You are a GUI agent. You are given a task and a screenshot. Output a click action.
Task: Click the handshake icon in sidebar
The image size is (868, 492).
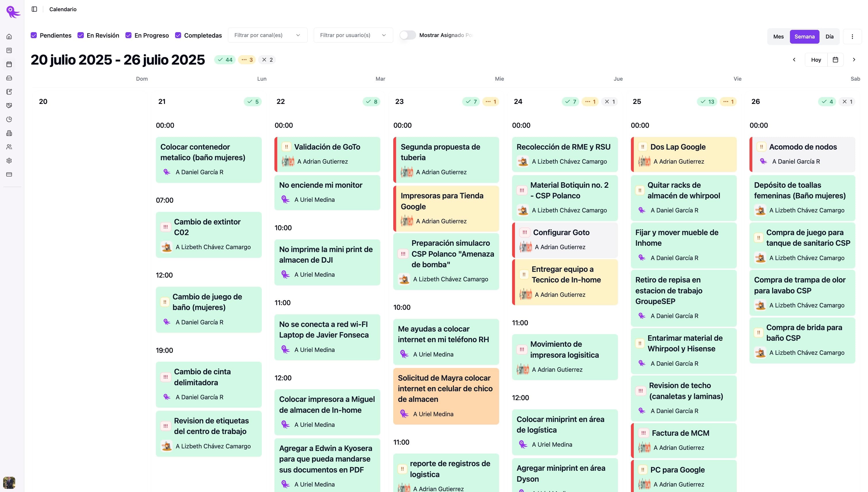tap(9, 105)
